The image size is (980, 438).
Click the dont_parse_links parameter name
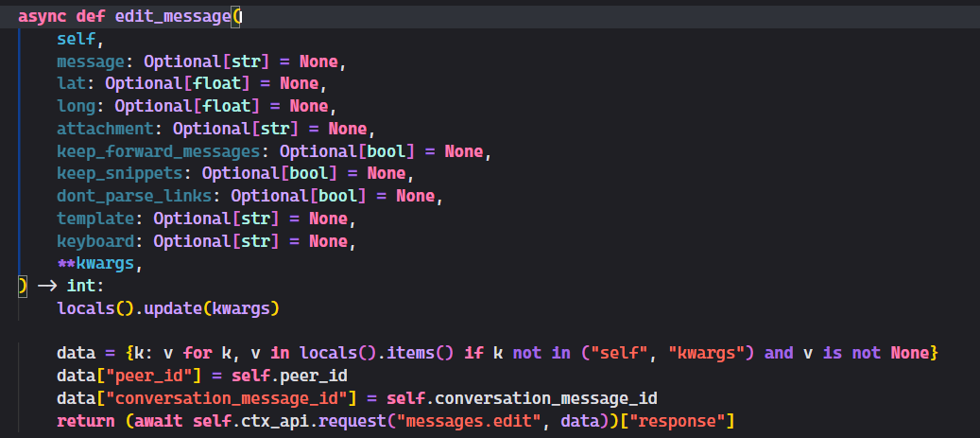point(134,196)
